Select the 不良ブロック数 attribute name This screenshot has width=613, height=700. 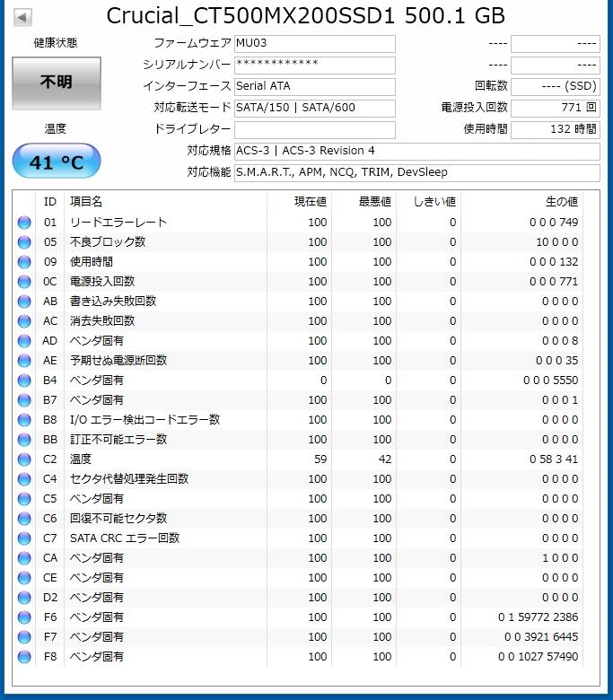click(108, 242)
